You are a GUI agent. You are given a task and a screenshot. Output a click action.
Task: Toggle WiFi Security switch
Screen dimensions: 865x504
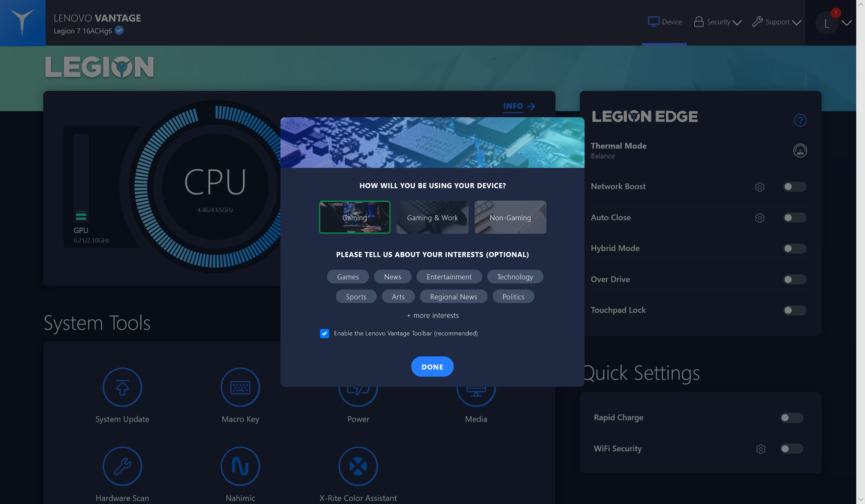(792, 448)
